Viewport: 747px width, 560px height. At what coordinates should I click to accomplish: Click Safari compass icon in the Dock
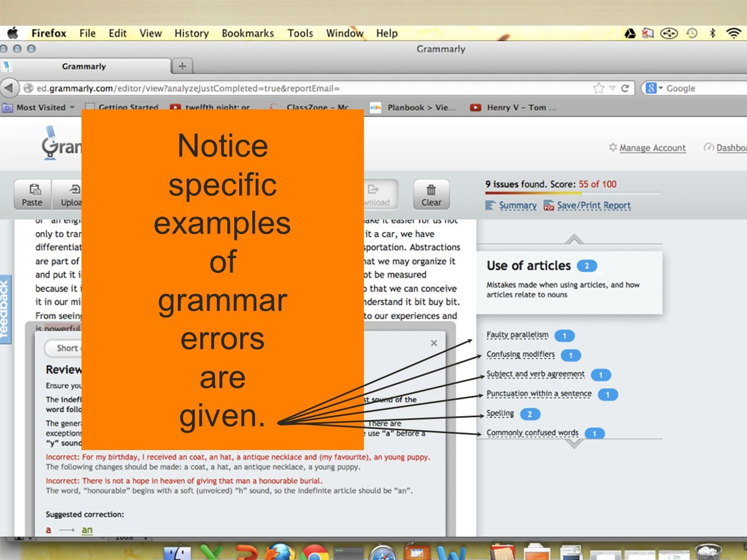[383, 552]
